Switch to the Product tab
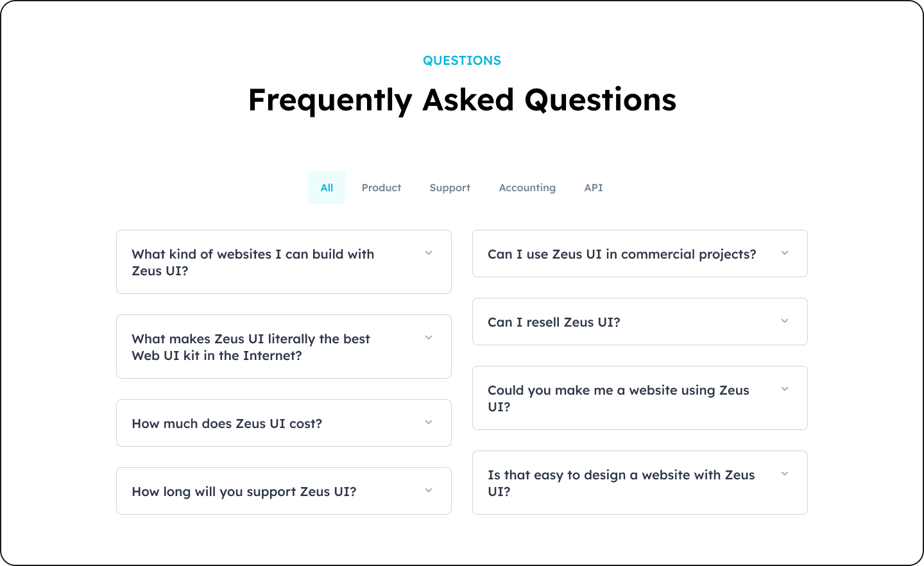Screen dimensions: 924x566 [381, 187]
